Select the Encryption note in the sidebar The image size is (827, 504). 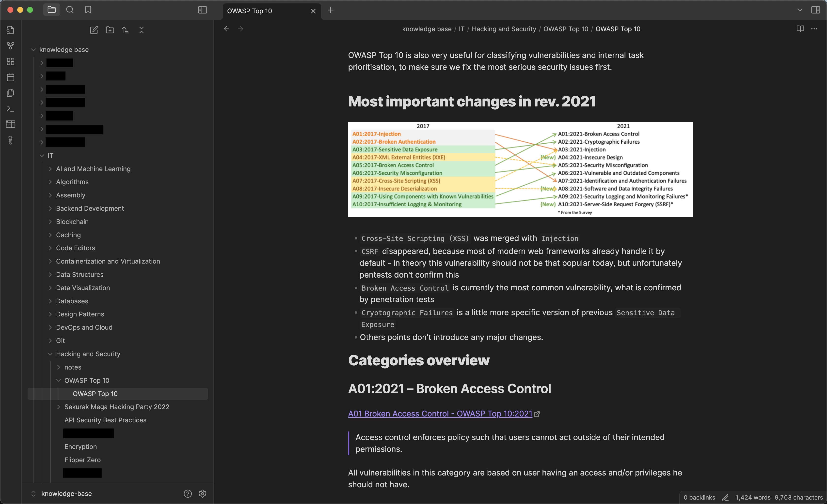coord(80,447)
